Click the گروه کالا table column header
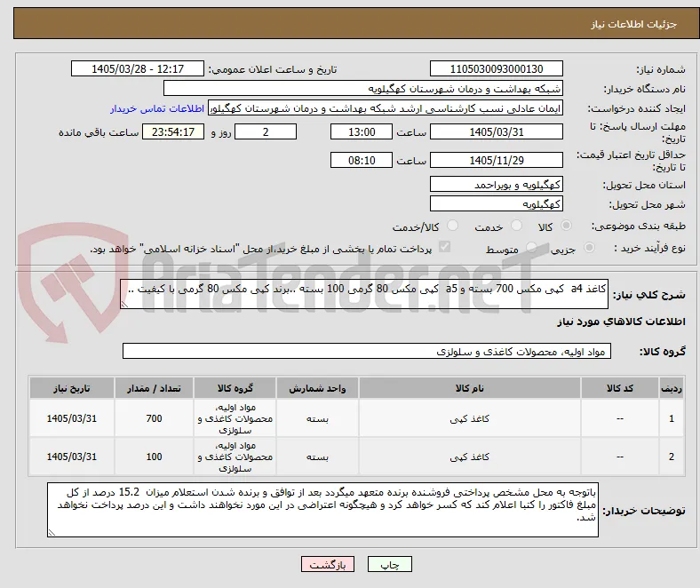This screenshot has width=700, height=588. tap(235, 388)
